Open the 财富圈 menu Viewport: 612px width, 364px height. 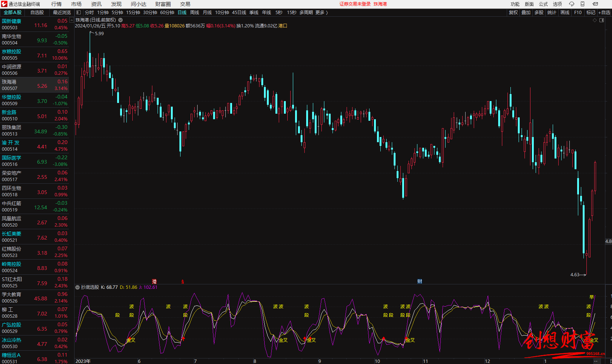pyautogui.click(x=163, y=4)
